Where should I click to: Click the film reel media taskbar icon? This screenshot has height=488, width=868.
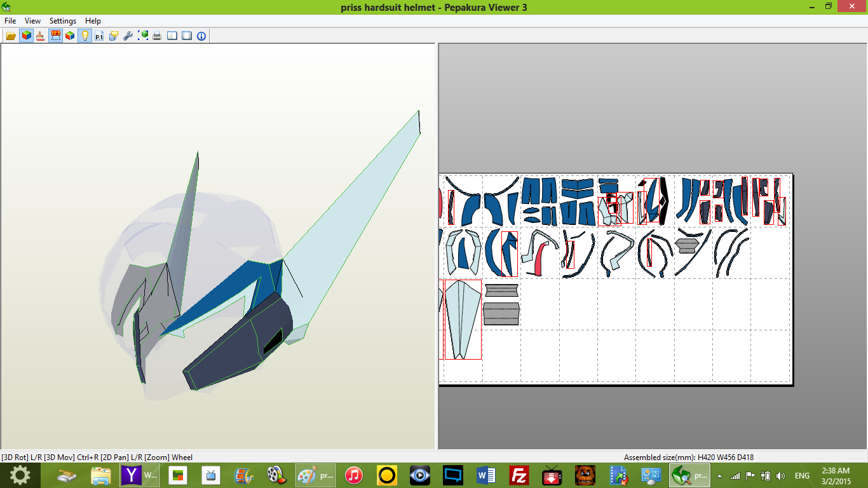(276, 475)
